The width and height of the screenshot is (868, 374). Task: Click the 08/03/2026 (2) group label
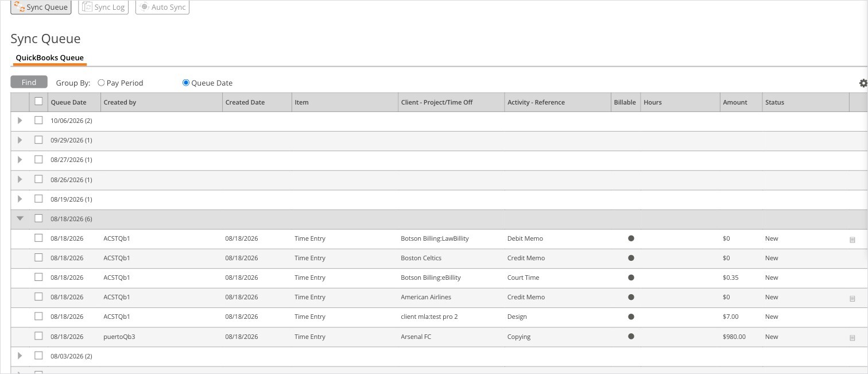(x=71, y=356)
